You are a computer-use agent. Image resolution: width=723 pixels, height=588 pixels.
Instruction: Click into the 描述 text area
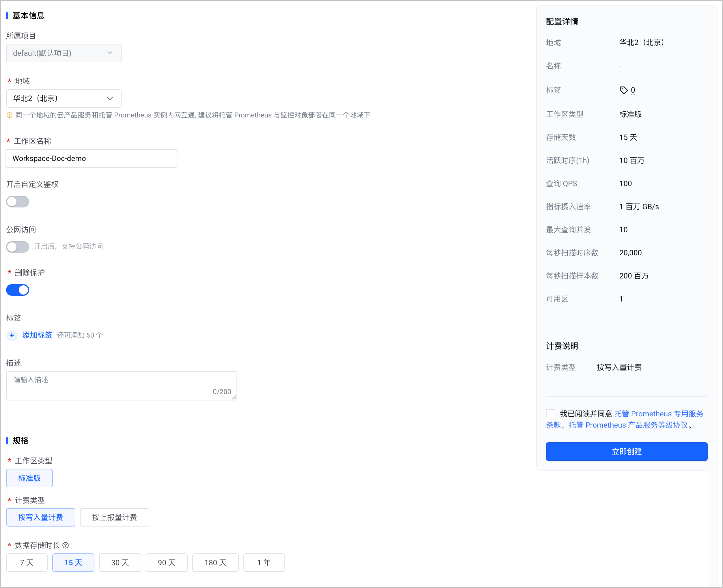point(121,385)
